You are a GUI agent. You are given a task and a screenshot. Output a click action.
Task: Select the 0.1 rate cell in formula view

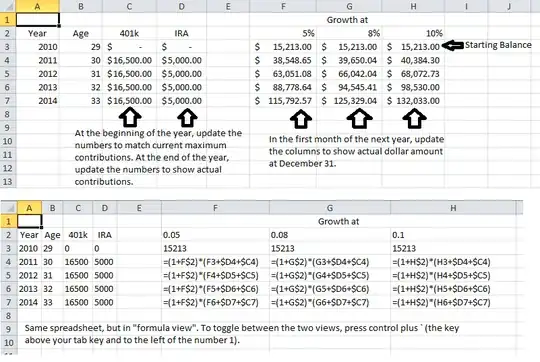pyautogui.click(x=453, y=235)
